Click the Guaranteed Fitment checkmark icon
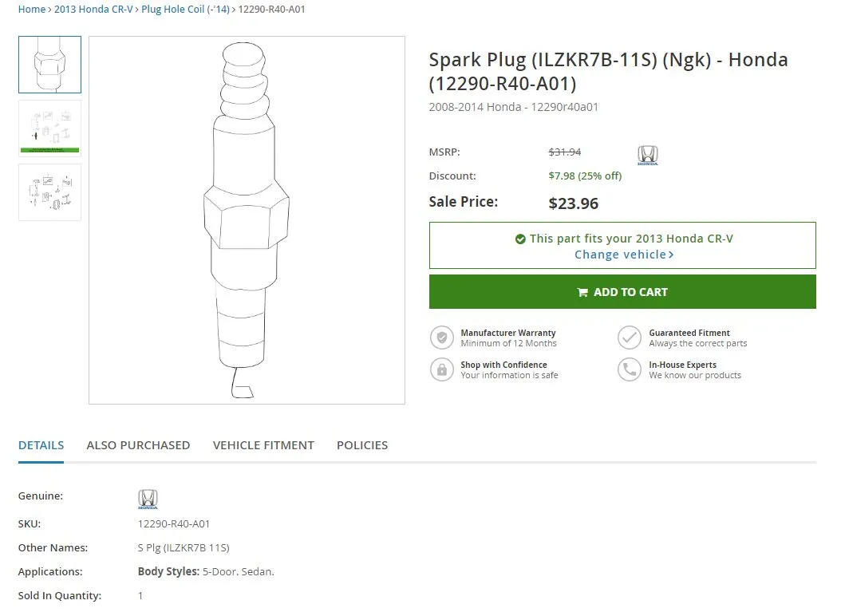The height and width of the screenshot is (616, 841). click(630, 338)
